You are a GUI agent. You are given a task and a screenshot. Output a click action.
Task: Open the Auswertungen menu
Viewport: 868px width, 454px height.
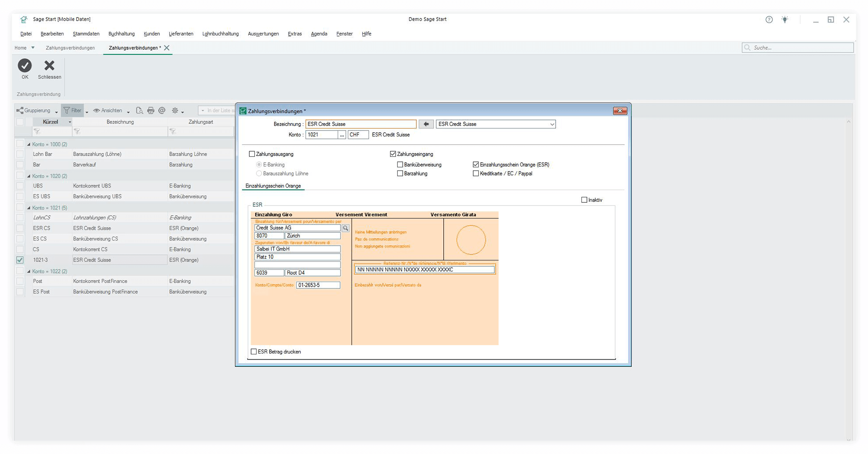[x=263, y=34]
